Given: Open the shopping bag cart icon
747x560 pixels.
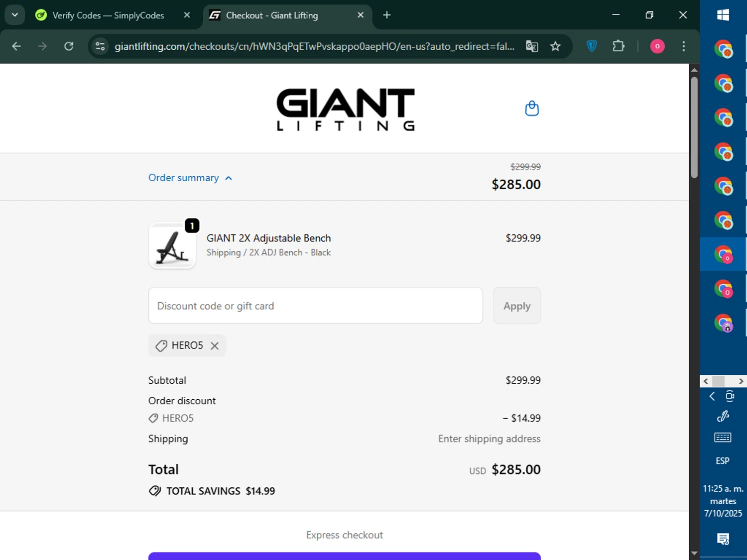Looking at the screenshot, I should tap(532, 109).
